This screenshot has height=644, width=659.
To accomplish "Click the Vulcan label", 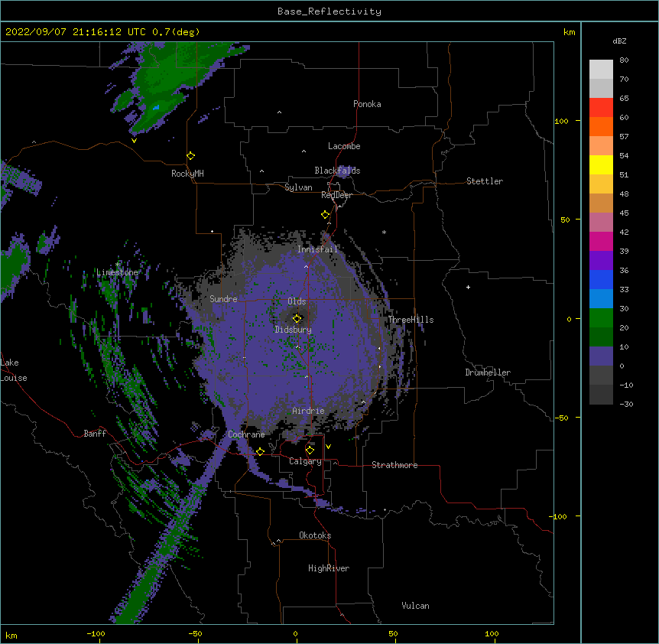I will (415, 606).
